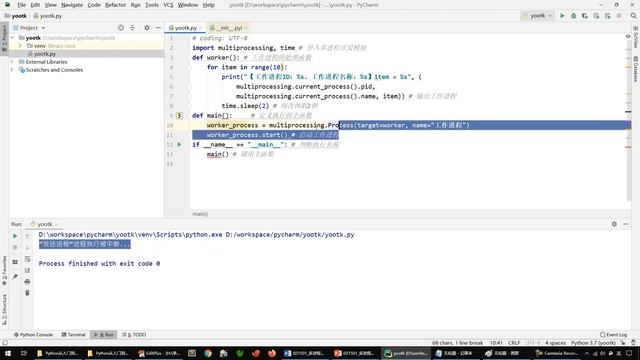
Task: Open the View menu
Action: [x=51, y=5]
